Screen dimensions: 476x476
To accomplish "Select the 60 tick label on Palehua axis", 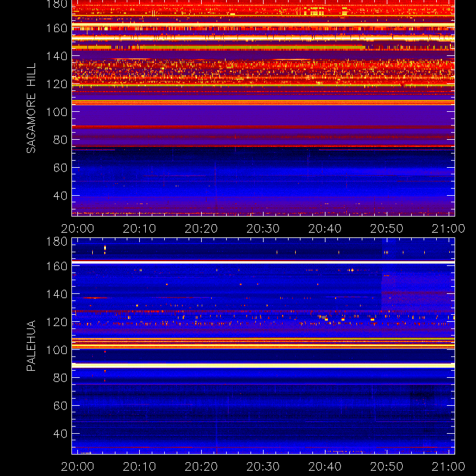I will (60, 406).
